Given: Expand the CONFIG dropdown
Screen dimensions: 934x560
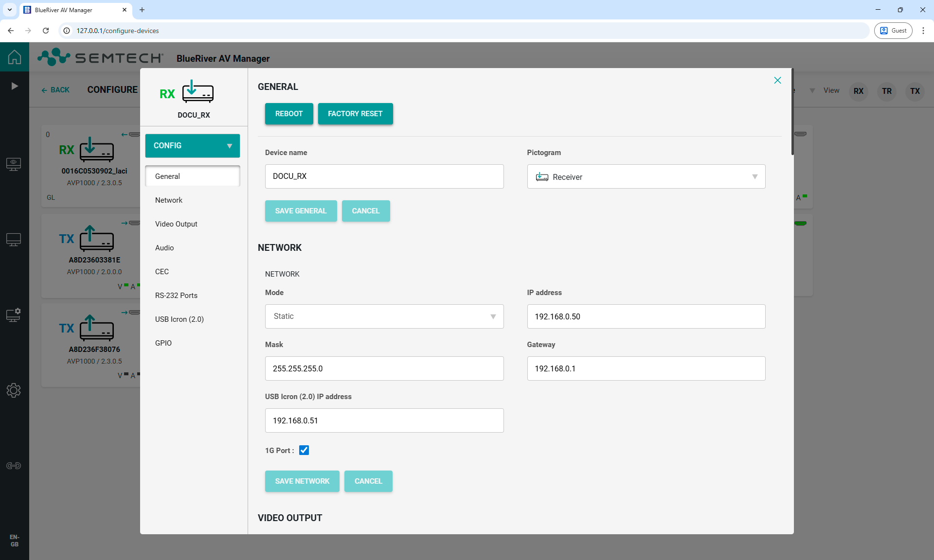Looking at the screenshot, I should click(193, 146).
